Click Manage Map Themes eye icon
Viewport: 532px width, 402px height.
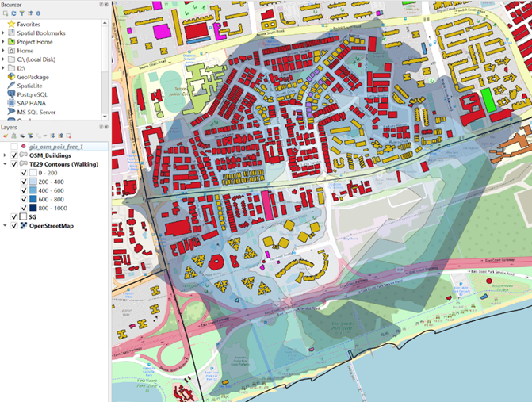pos(24,136)
